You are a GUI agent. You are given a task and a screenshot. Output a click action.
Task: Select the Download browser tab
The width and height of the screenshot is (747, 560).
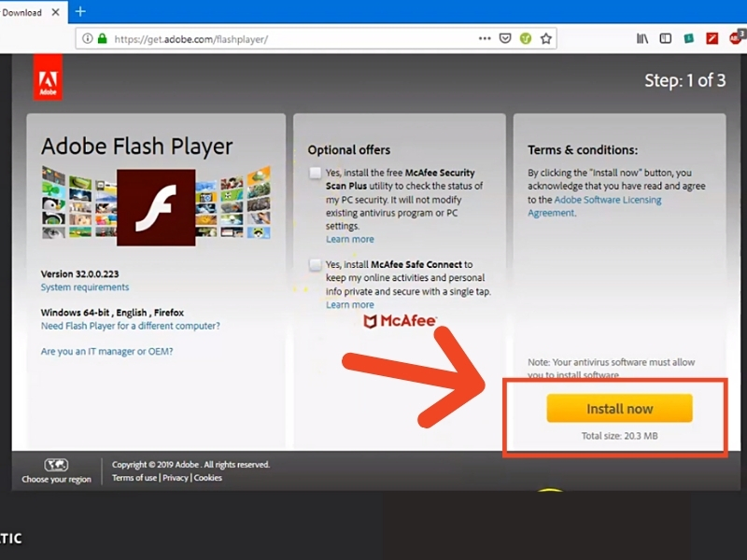coord(34,12)
